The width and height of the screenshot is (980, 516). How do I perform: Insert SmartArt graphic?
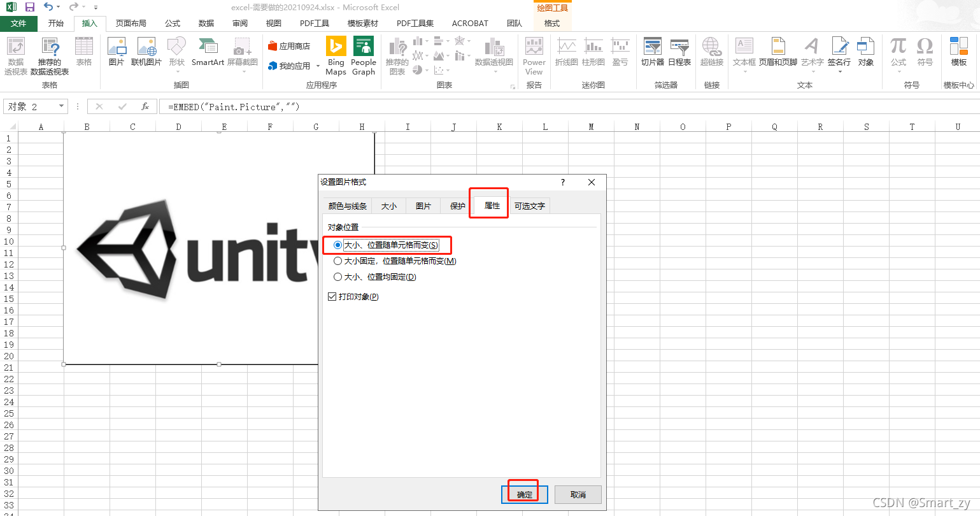click(x=208, y=52)
